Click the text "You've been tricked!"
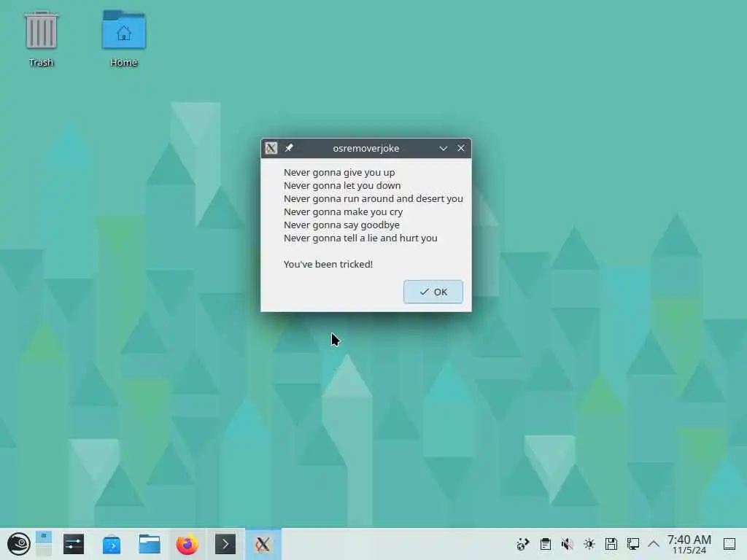The width and height of the screenshot is (747, 560). 328,264
